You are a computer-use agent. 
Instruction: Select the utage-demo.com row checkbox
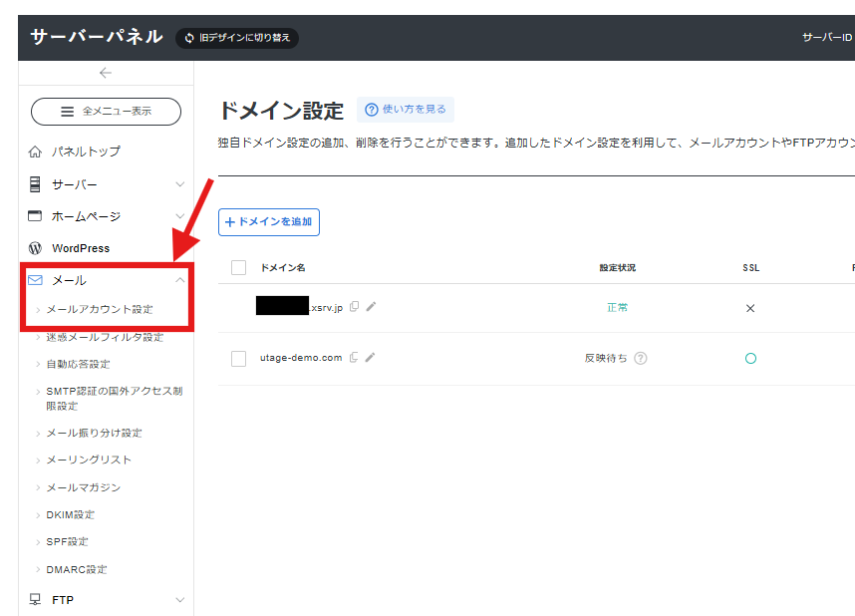pos(238,358)
